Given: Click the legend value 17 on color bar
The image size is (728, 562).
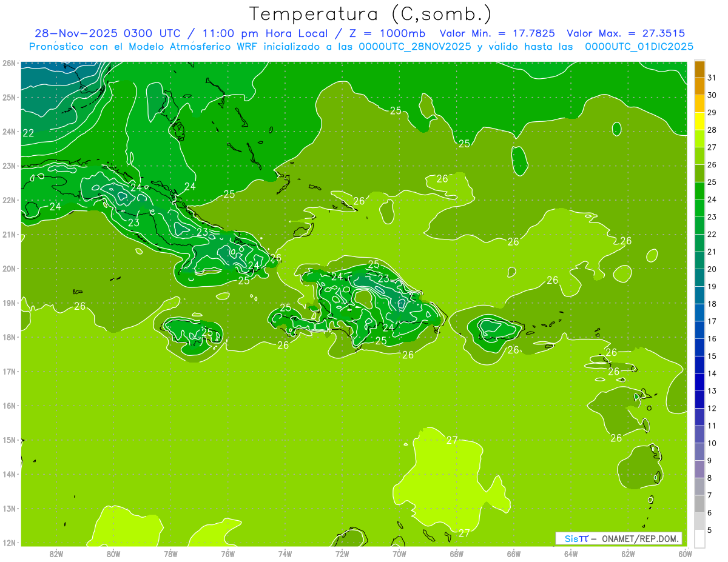Looking at the screenshot, I should (x=712, y=321).
